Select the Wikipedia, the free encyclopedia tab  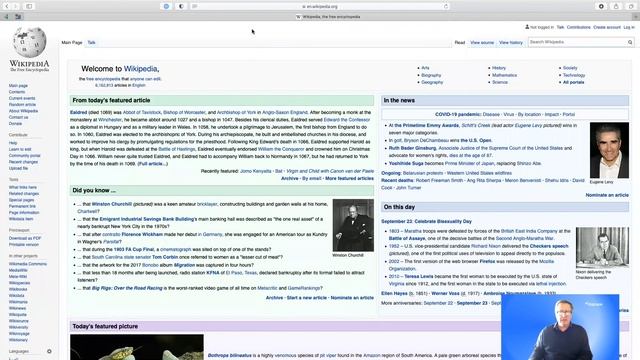point(328,17)
